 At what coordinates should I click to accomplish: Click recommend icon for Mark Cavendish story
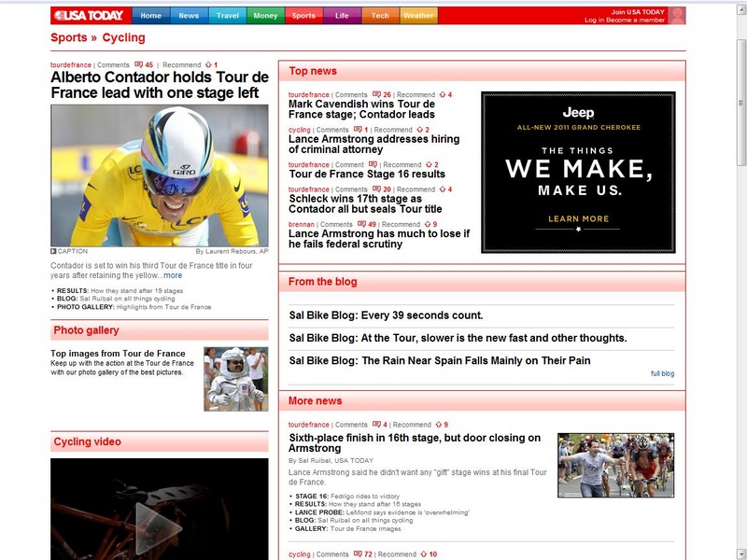[443, 95]
